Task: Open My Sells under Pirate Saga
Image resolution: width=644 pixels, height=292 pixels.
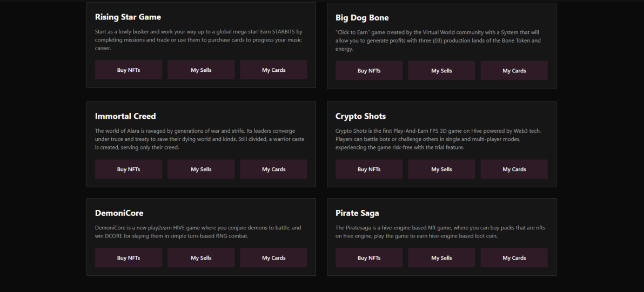Action: tap(441, 258)
